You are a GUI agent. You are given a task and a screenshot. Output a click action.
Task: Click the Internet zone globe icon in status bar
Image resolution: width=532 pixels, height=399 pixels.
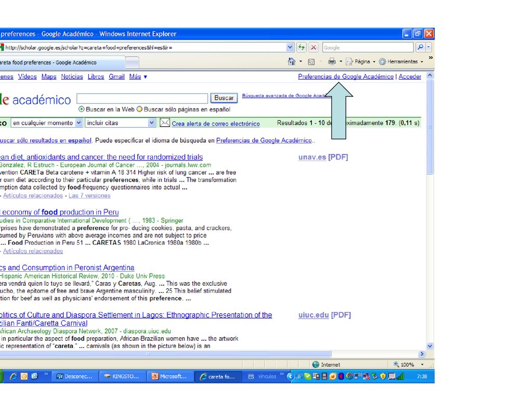pos(316,364)
